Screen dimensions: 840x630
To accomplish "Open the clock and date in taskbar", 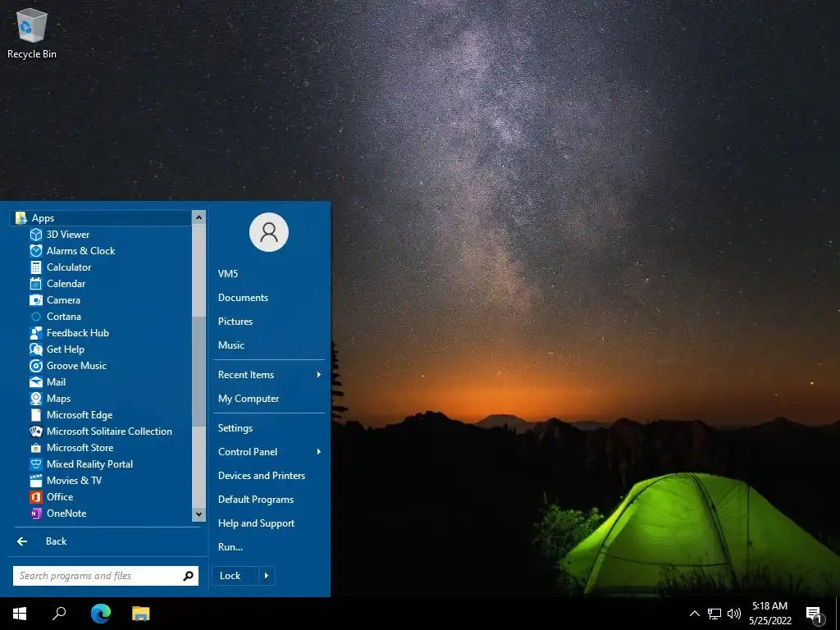I will click(769, 614).
